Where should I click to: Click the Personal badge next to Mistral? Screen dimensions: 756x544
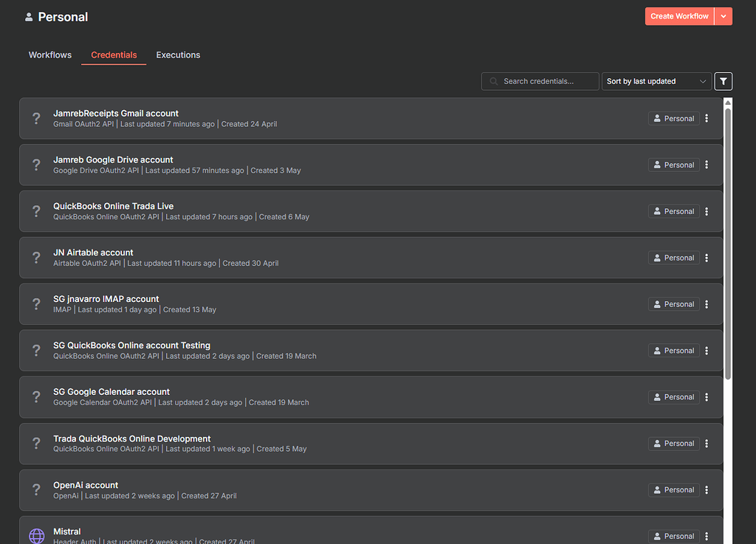(673, 536)
